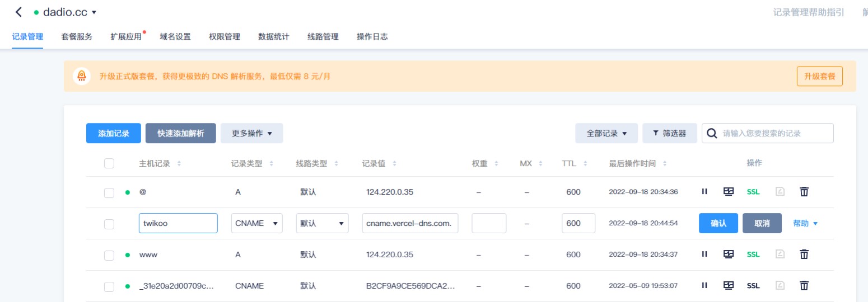Toggle the select-all records checkbox
The width and height of the screenshot is (868, 302).
pyautogui.click(x=109, y=163)
